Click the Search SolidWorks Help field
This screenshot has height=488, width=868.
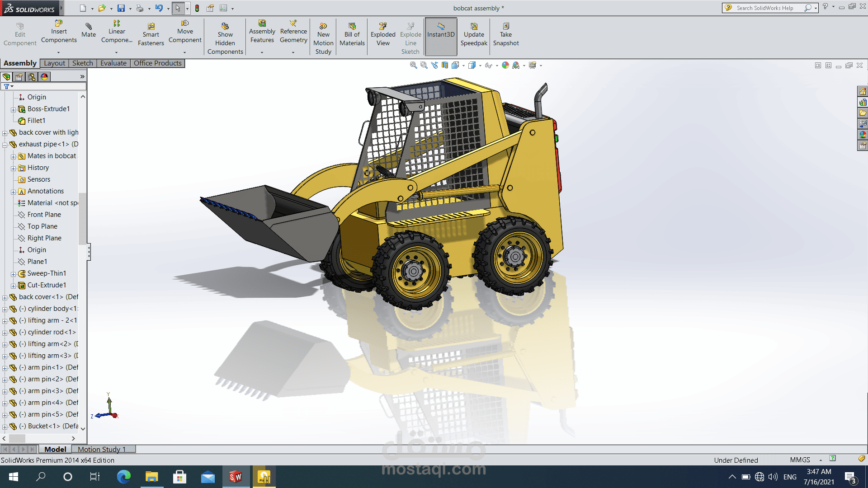(769, 8)
